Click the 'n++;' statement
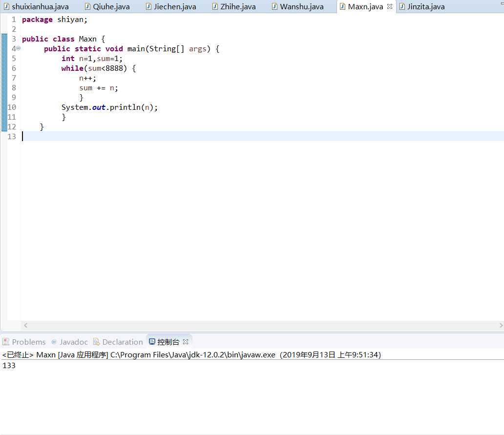 tap(87, 78)
